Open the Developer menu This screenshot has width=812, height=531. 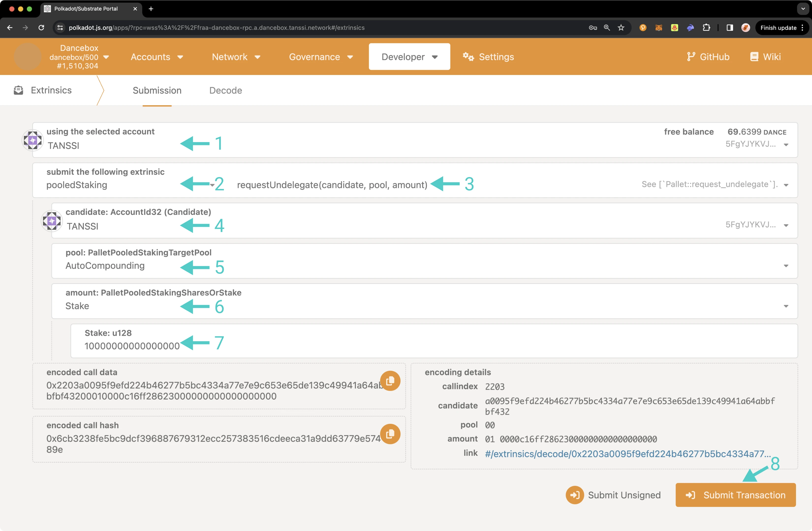[x=409, y=57]
